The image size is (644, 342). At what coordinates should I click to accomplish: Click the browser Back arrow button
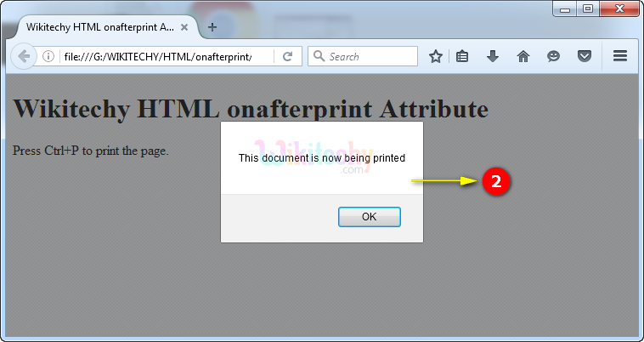(24, 56)
